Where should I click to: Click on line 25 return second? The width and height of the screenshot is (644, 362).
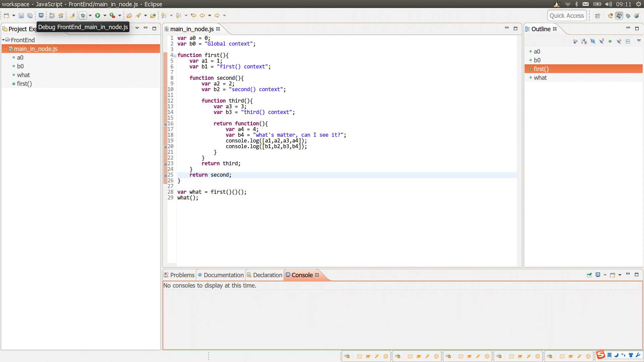click(210, 175)
